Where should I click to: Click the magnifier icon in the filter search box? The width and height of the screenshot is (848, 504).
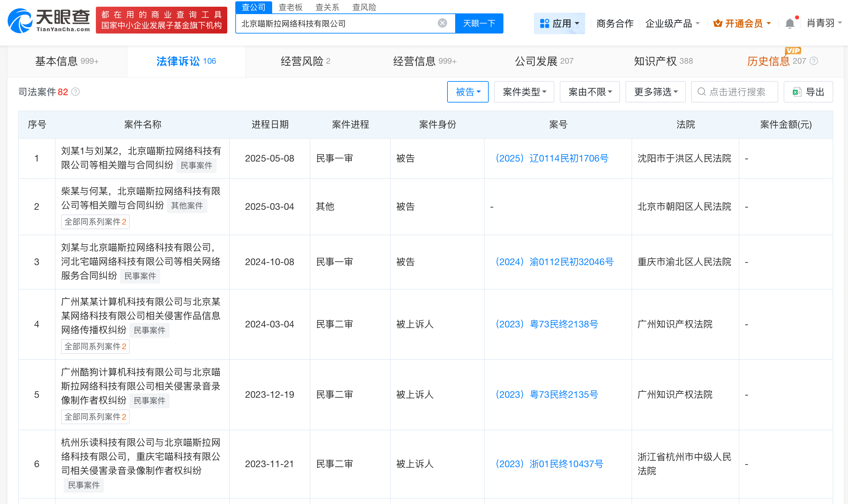point(701,92)
